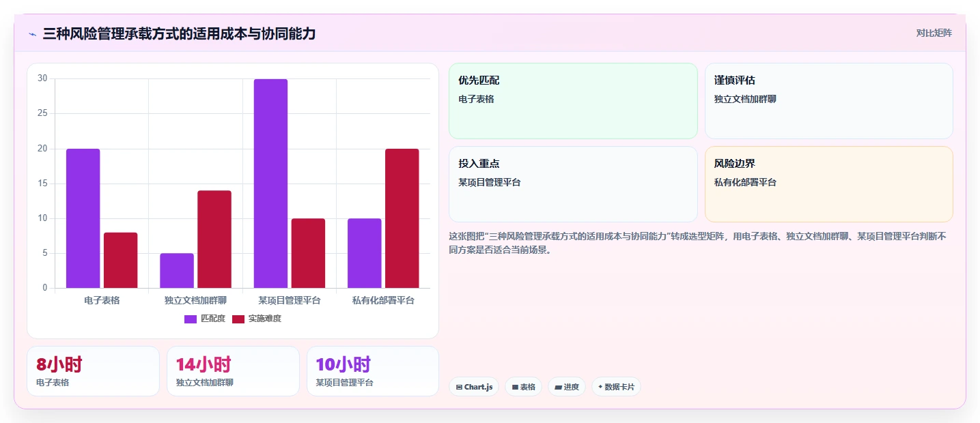
Task: Click the purple 匹配度 legend swatch
Action: [x=191, y=319]
